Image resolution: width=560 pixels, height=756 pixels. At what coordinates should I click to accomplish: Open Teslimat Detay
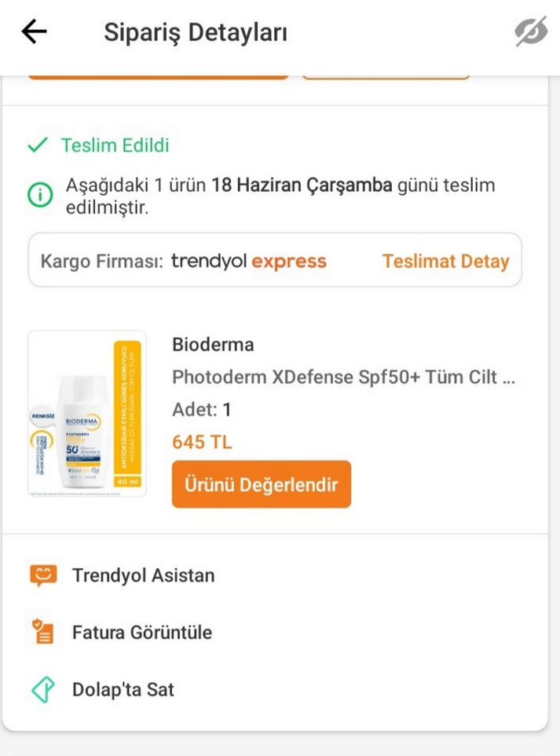(x=445, y=261)
